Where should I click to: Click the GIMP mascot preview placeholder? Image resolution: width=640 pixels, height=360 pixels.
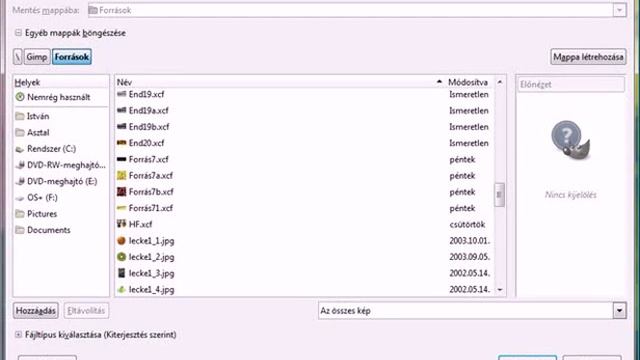coord(571,140)
